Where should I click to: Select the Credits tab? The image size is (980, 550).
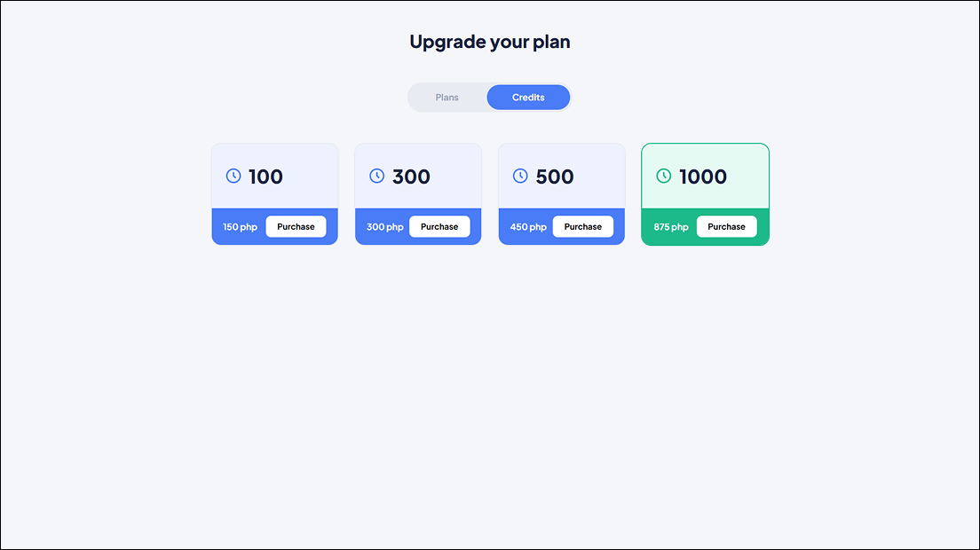(528, 98)
